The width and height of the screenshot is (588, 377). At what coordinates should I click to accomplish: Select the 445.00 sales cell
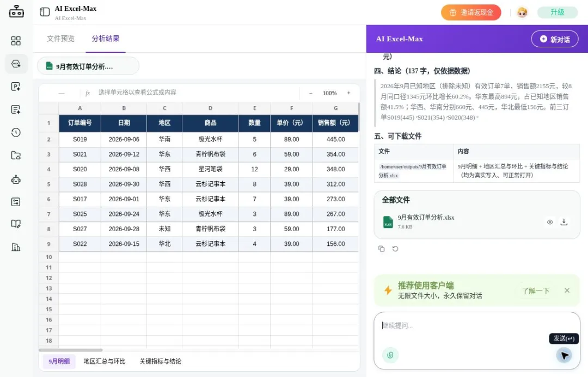click(335, 139)
